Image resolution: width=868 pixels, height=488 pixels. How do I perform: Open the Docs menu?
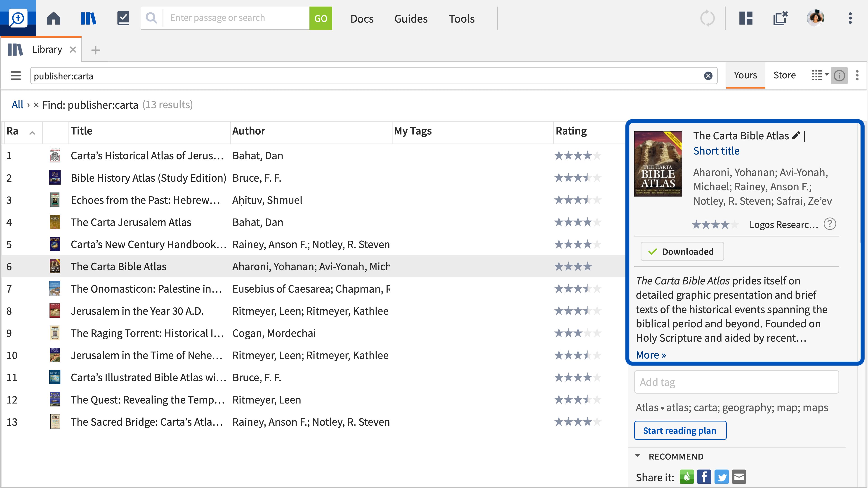click(x=362, y=19)
